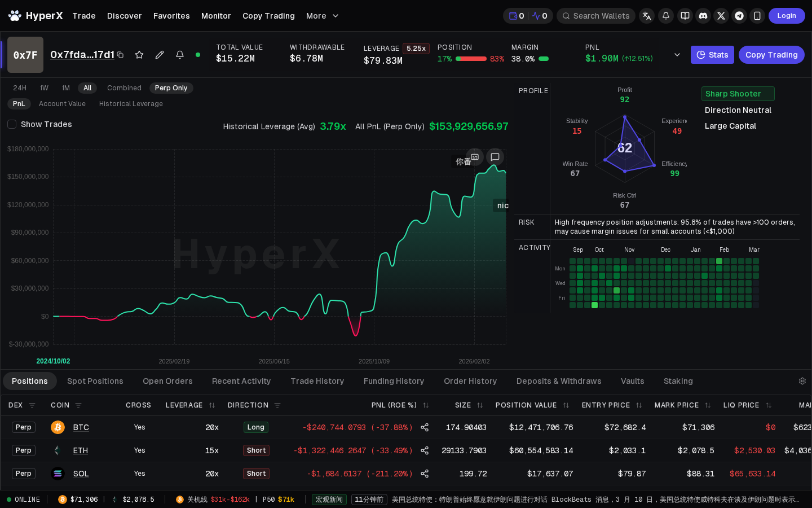
Task: Switch to the Trade History tab
Action: [317, 381]
